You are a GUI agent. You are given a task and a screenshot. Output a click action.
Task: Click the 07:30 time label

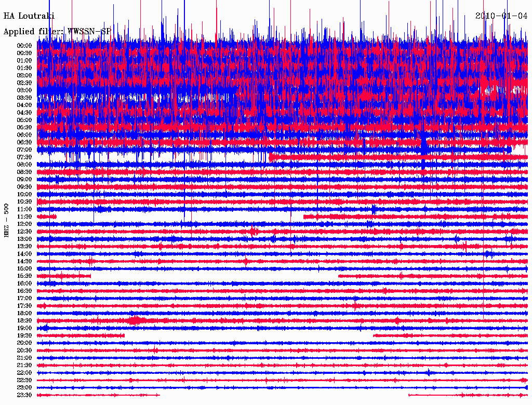tap(24, 157)
